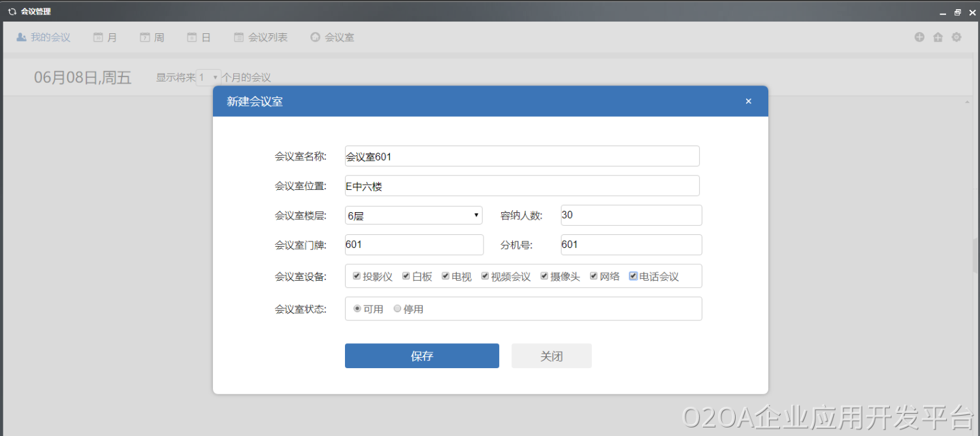Click the 会议室 home icon in the toolbar

click(x=316, y=37)
